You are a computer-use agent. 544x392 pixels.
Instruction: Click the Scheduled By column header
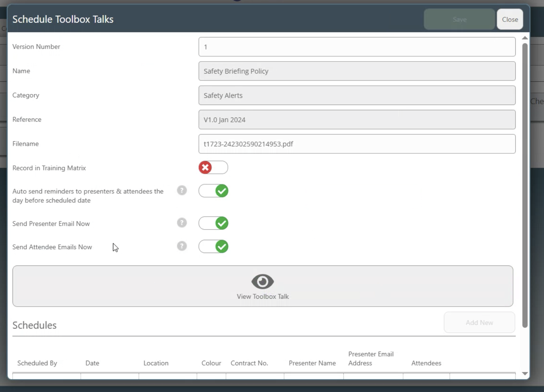(x=37, y=363)
